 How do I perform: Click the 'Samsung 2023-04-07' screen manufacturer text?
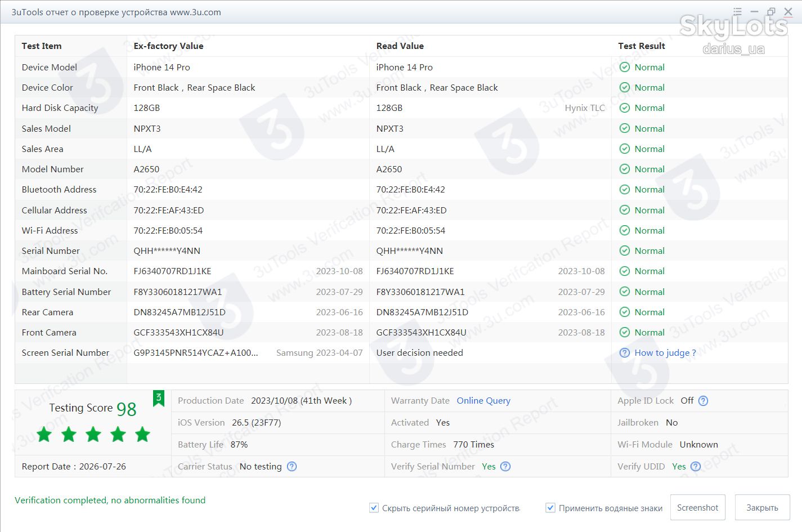coord(320,353)
